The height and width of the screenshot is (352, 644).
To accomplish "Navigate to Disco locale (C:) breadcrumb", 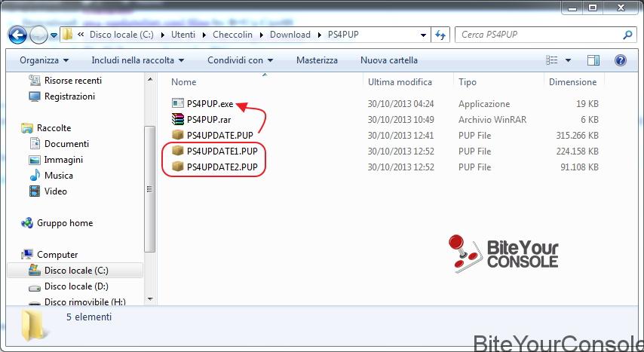I will click(x=121, y=35).
